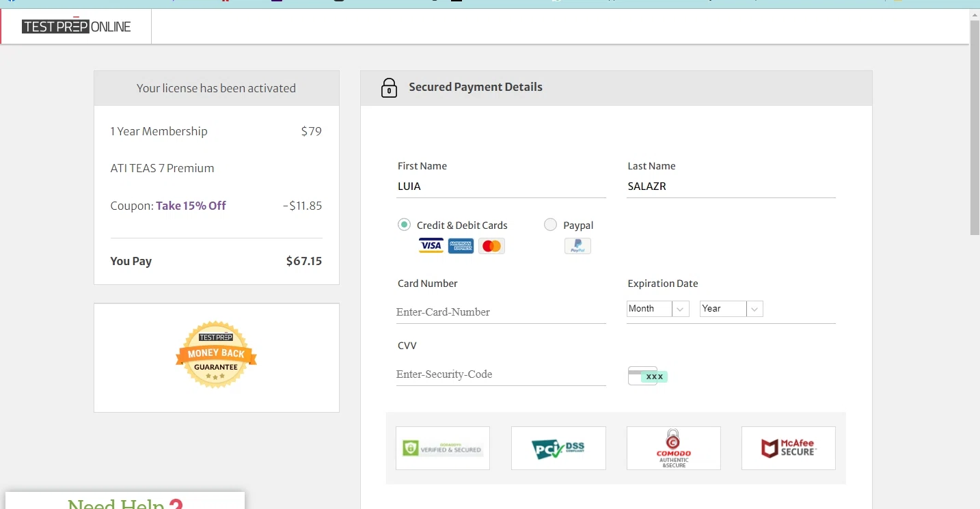This screenshot has height=509, width=980.
Task: Select the Paypal payment option
Action: coord(550,225)
